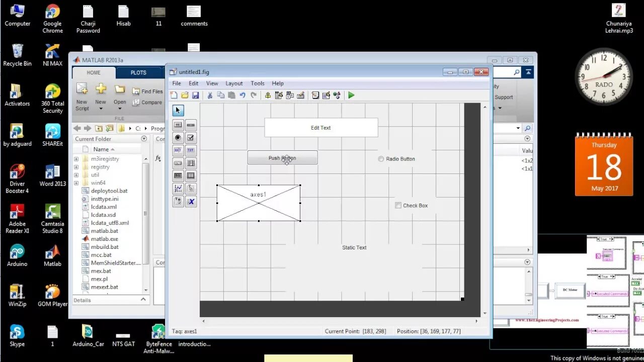Viewport: 644px width, 362px height.
Task: Select the Static Text label on canvas
Action: [354, 247]
